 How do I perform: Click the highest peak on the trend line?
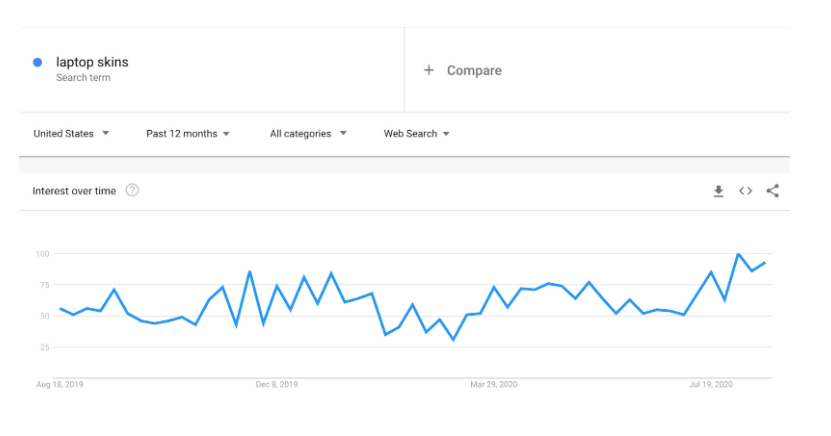tap(738, 255)
